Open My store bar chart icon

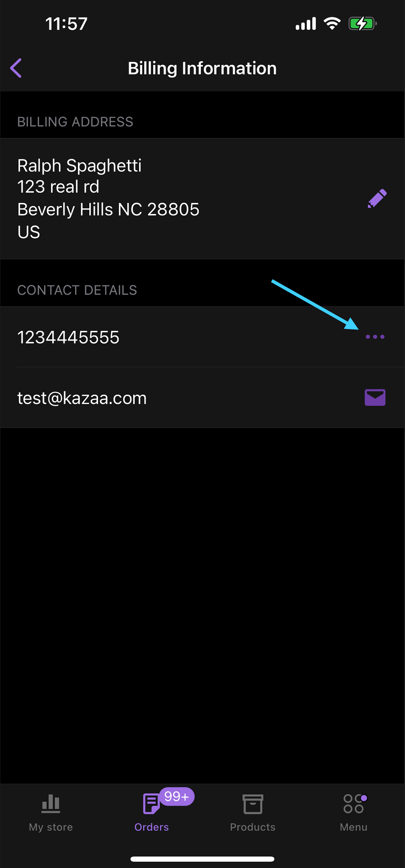point(51,804)
